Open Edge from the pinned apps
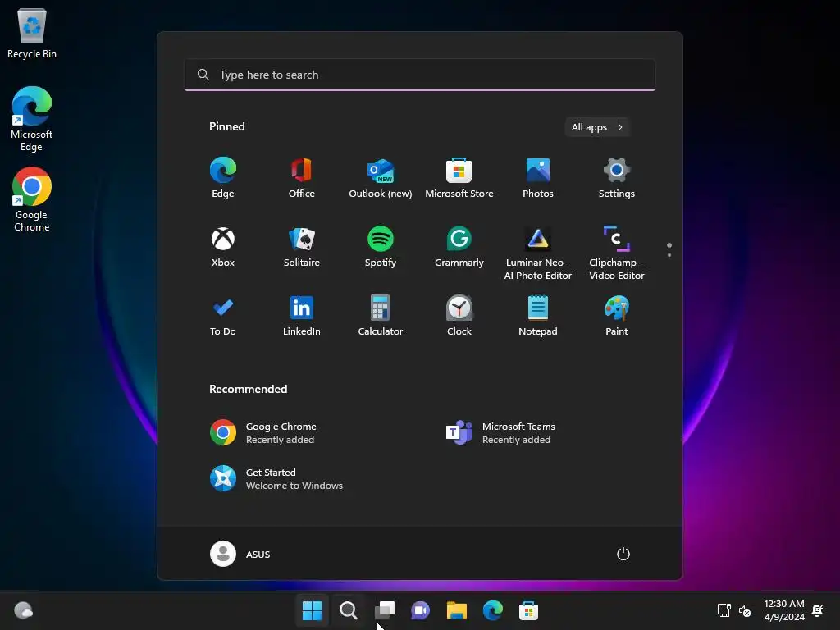Viewport: 840px width, 630px height. pyautogui.click(x=223, y=178)
